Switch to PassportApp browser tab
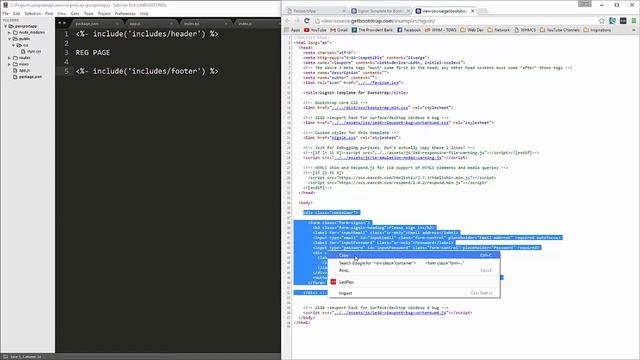Image resolution: width=640 pixels, height=360 pixels. pos(316,11)
